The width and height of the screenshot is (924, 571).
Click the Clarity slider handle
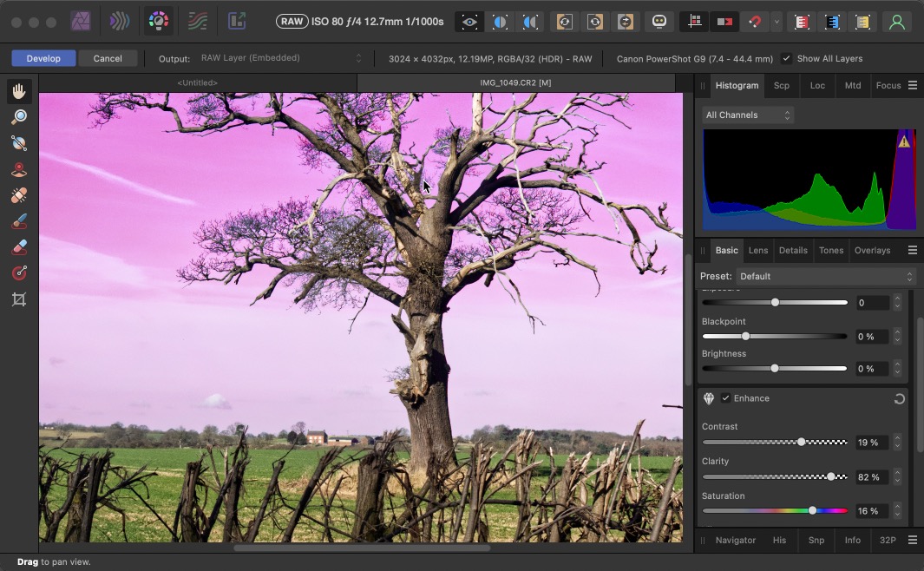tap(831, 476)
